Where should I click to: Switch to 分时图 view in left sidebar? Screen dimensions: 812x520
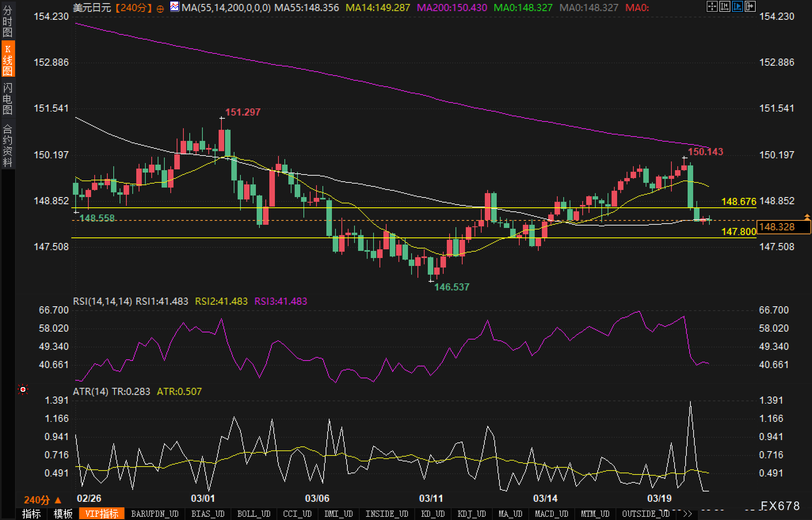(8, 21)
